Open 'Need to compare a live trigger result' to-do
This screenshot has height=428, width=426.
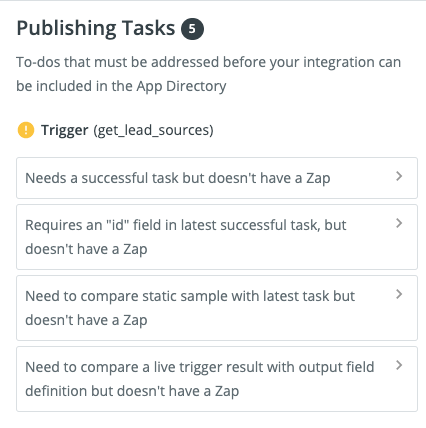(x=217, y=379)
